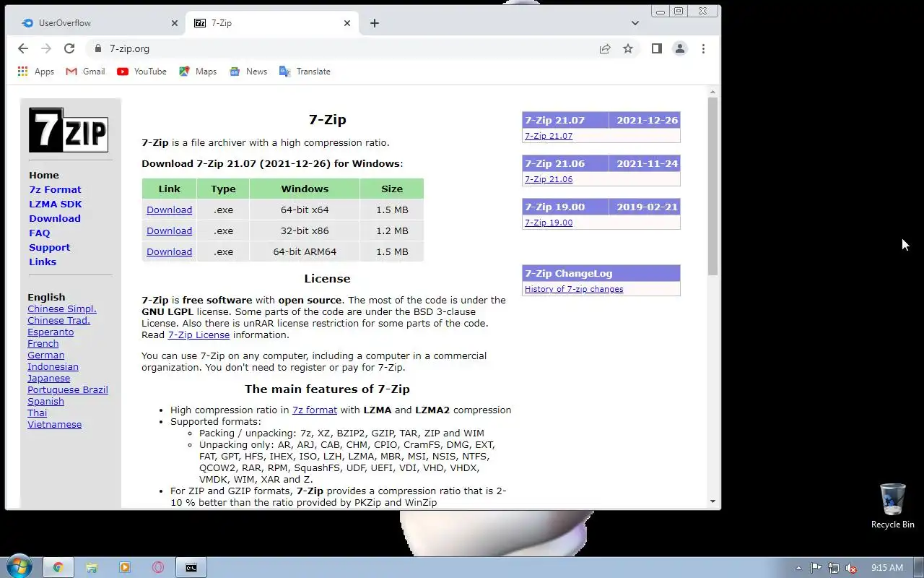Click the lock icon beside 7-zip.org
Screen dimensions: 924x578
[x=98, y=48]
